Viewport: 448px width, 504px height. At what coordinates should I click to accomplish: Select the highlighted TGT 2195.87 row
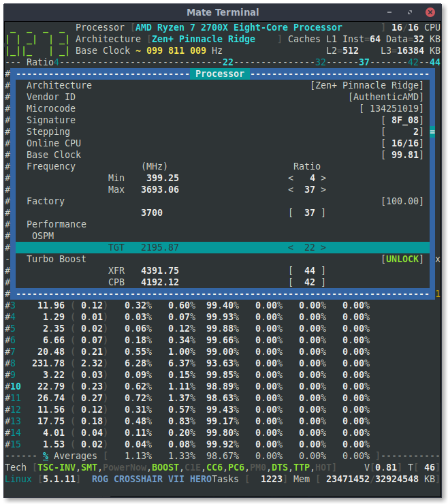tap(223, 247)
